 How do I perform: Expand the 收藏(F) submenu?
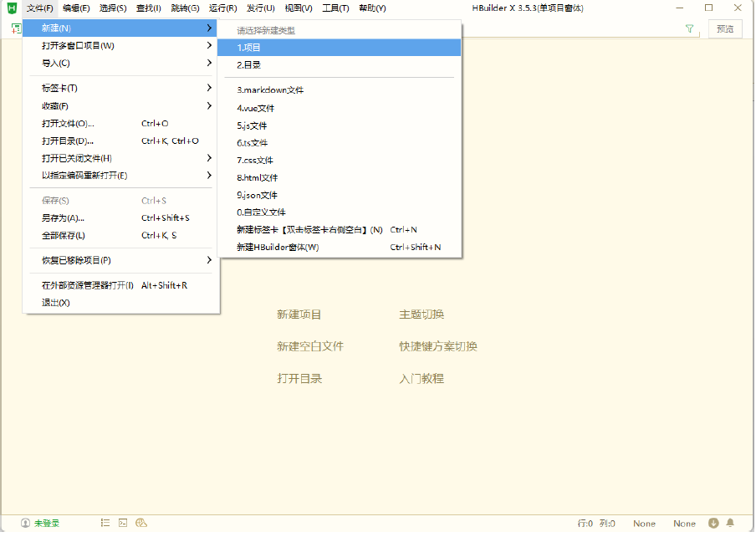pos(209,105)
